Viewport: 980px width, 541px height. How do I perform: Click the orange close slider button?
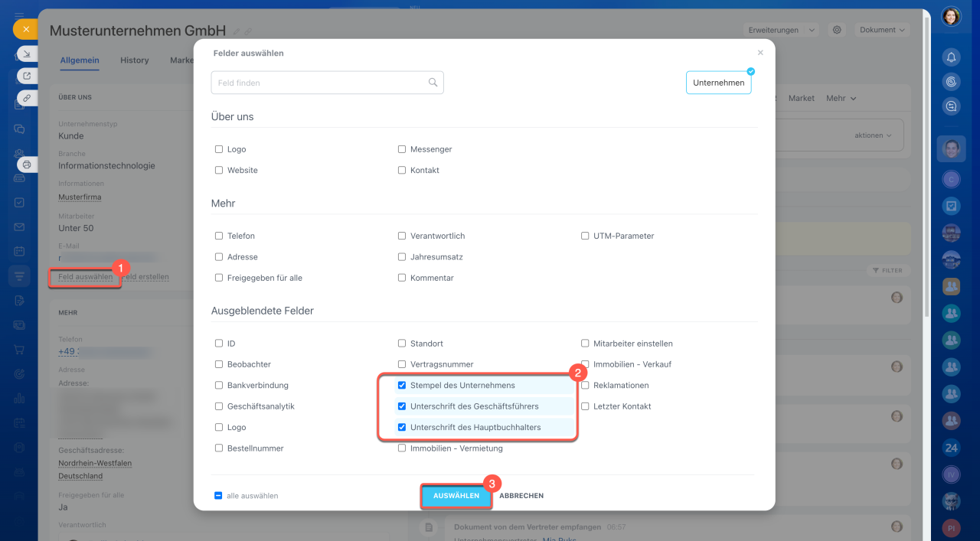[x=25, y=29]
